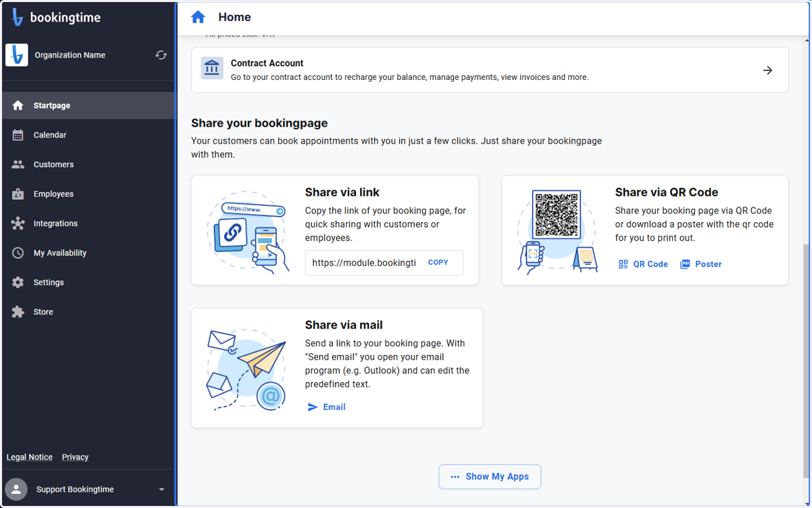The image size is (812, 508).
Task: Click the Share via mail illustration
Action: pyautogui.click(x=246, y=369)
